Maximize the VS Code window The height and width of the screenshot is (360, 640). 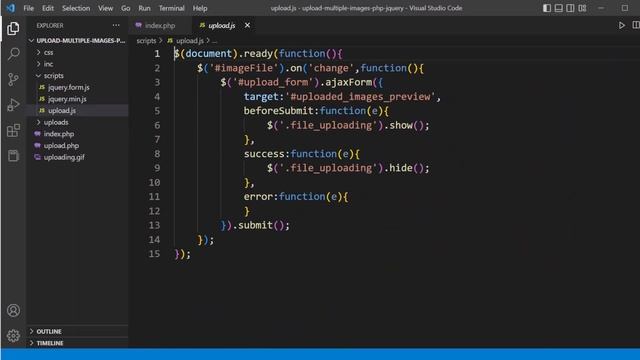[x=625, y=8]
